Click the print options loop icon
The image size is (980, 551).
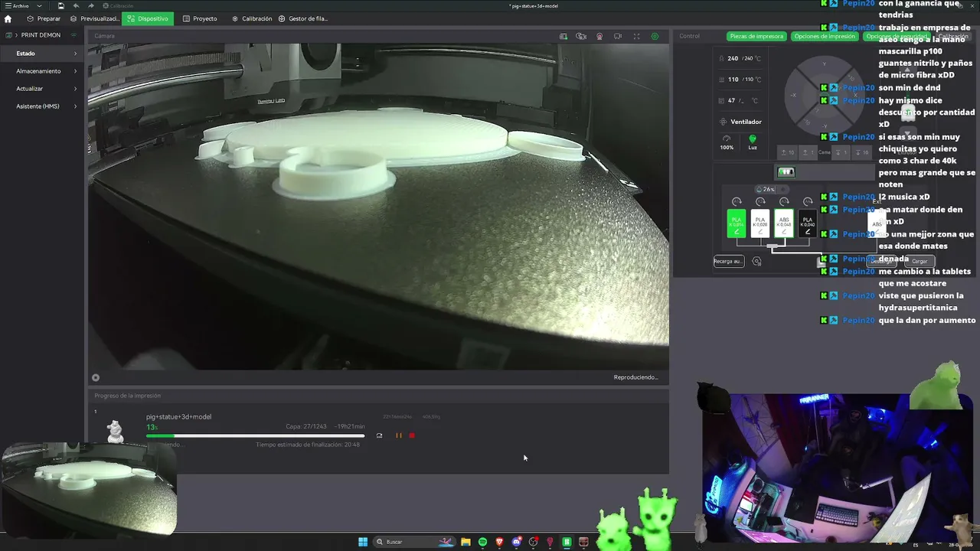click(x=379, y=435)
